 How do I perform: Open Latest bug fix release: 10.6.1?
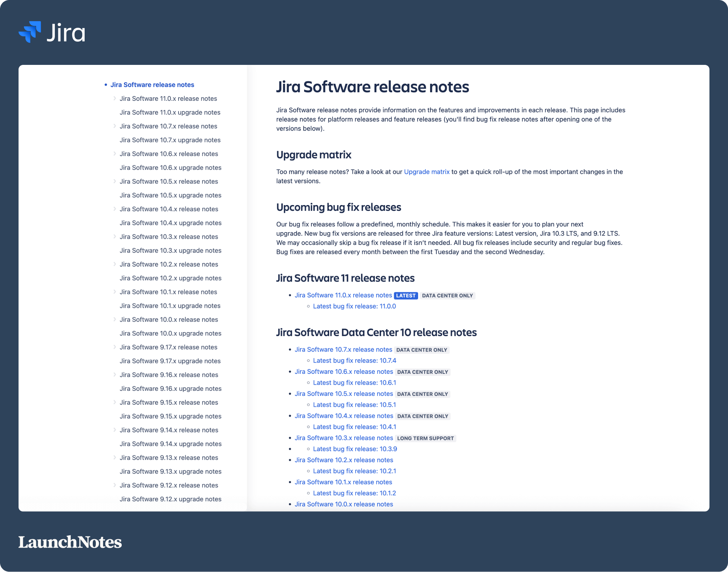[x=354, y=383]
